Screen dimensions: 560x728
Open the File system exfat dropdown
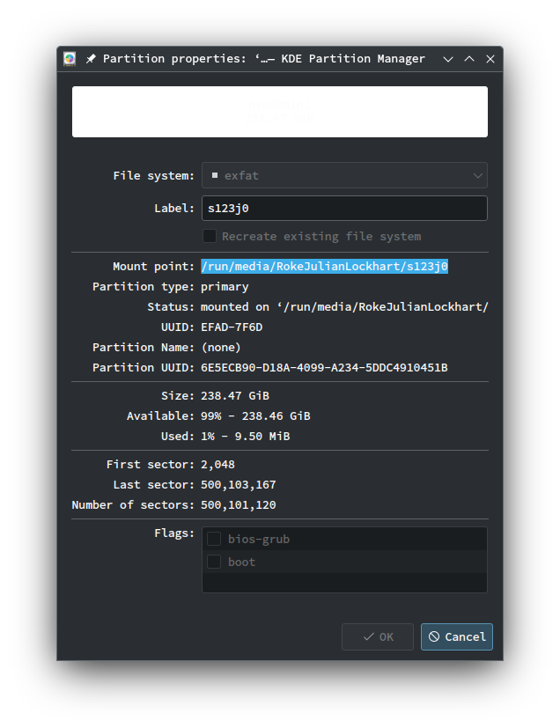pos(344,175)
